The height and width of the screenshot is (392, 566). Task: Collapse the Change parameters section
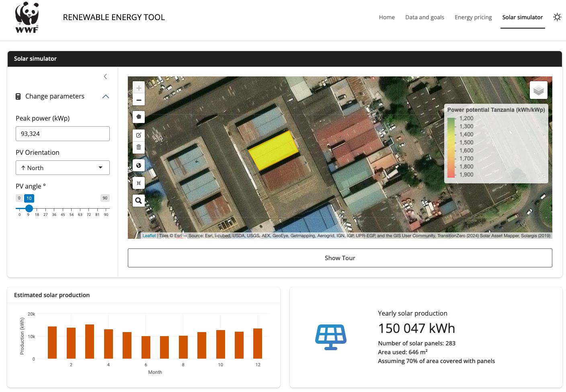click(106, 96)
